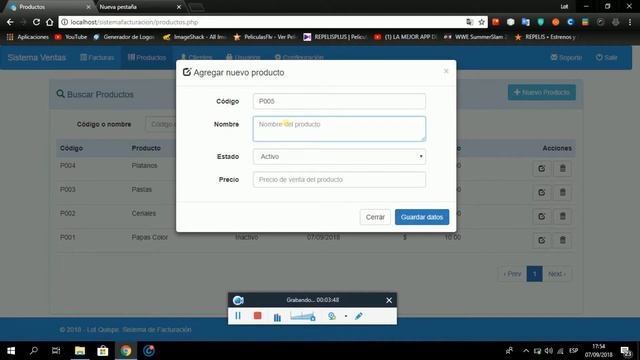Viewport: 640px width, 360px height.
Task: Open the Facturas menu item
Action: (x=97, y=58)
